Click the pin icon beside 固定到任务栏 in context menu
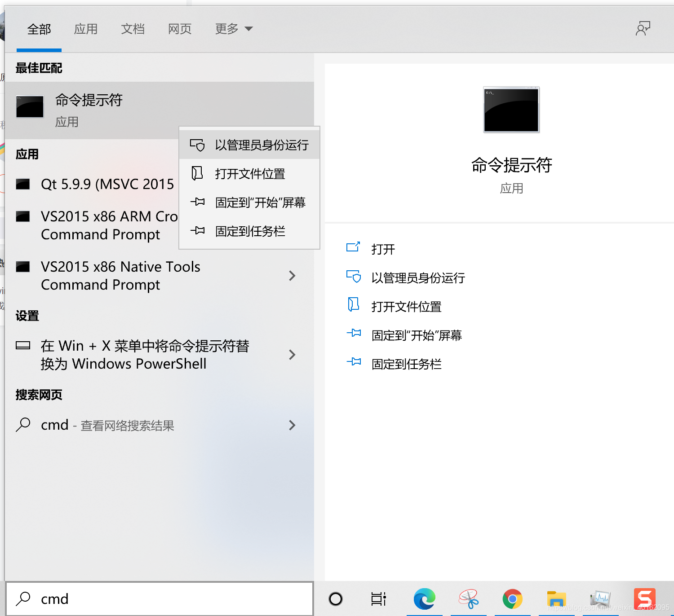Screen dimensions: 674x616 [x=197, y=231]
